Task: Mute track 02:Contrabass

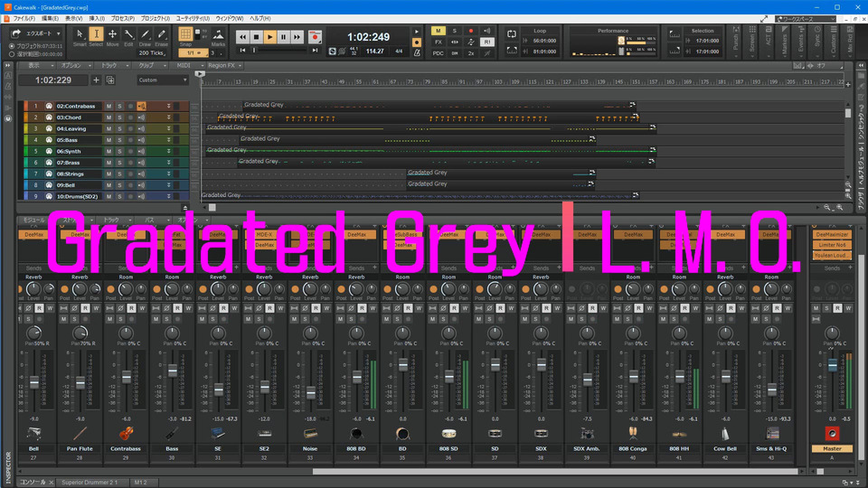Action: point(109,106)
